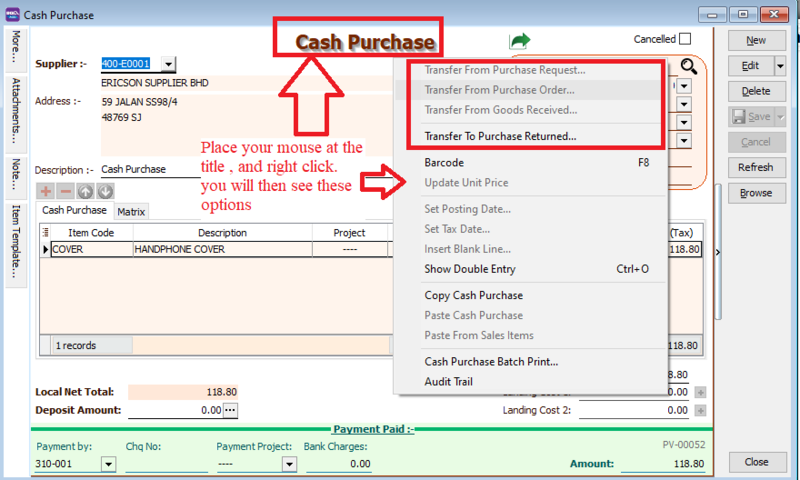
Task: Toggle the Cancelled checkbox
Action: [x=685, y=39]
